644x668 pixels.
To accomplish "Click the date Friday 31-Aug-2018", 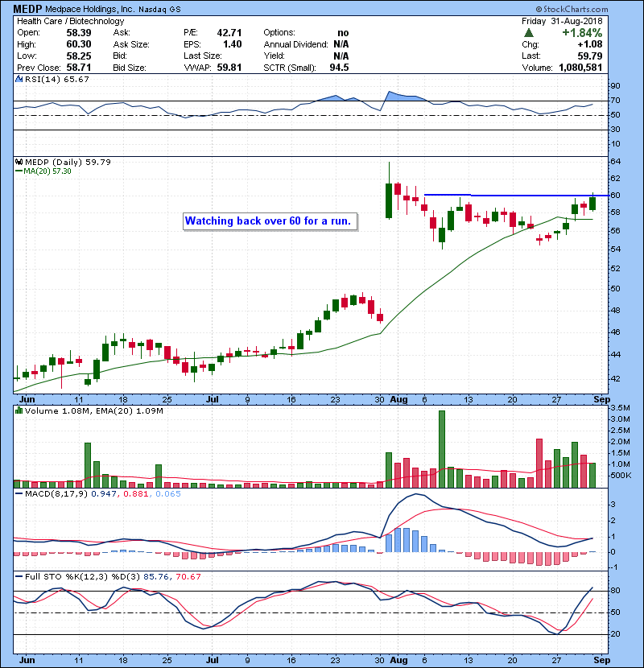I will 562,21.
